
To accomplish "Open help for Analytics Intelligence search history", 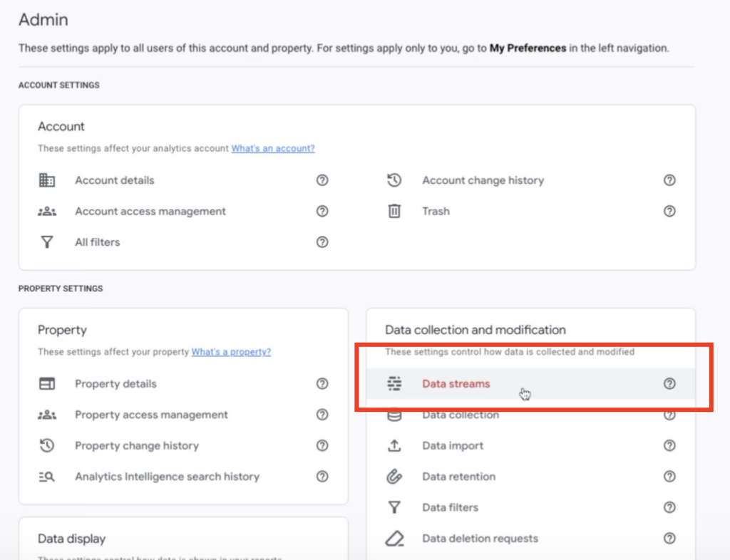I will pyautogui.click(x=322, y=476).
